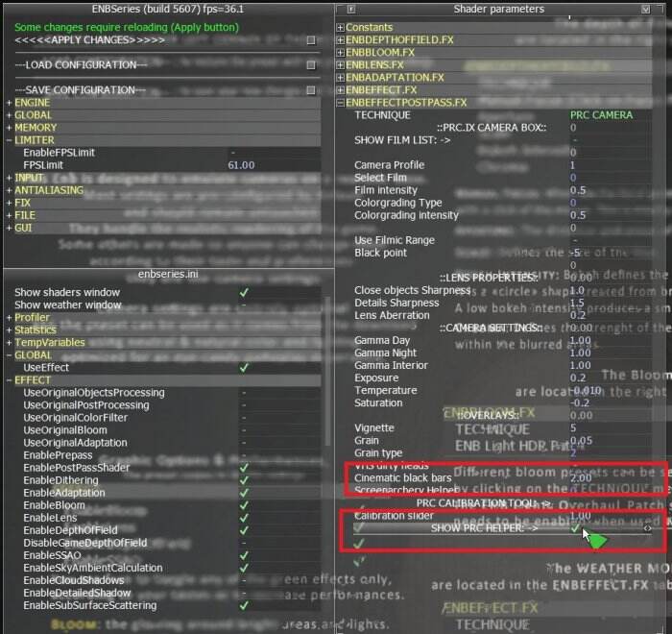Toggle EnableSubSurfaceScattering checkmark

click(244, 606)
